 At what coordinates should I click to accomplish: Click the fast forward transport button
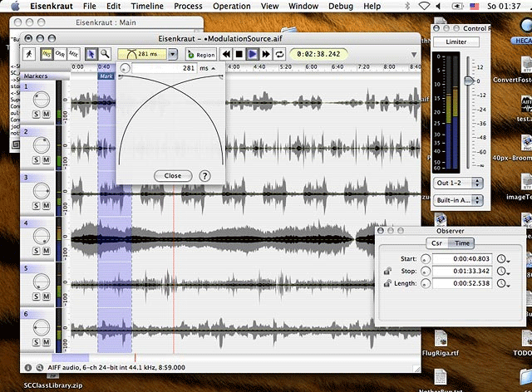tap(265, 54)
